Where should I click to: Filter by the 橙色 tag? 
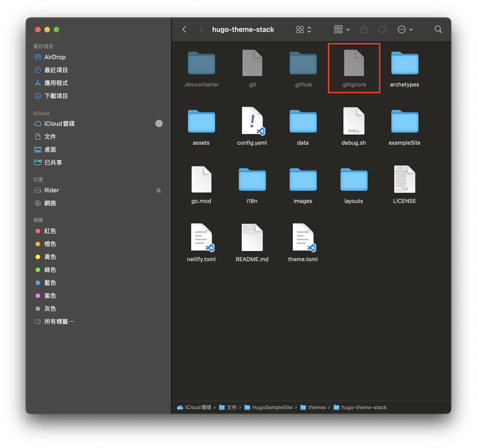pos(98,244)
